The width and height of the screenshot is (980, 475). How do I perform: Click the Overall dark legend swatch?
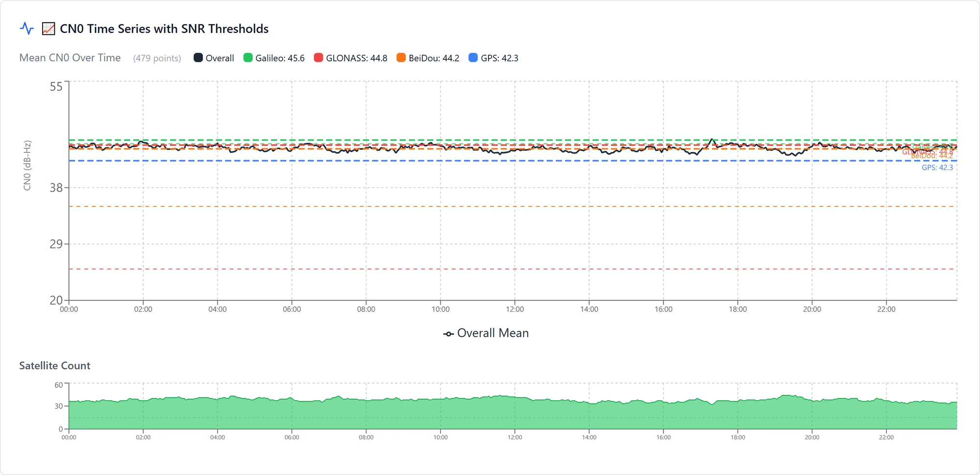coord(198,58)
